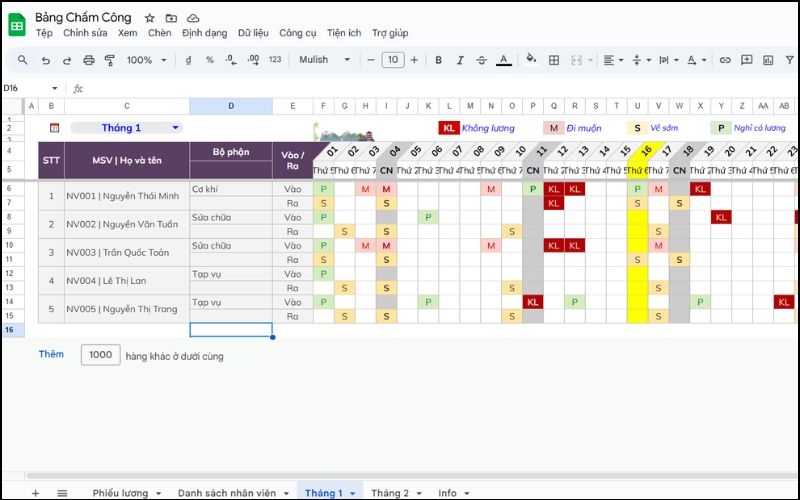
Task: Switch to the Info sheet
Action: 447,493
